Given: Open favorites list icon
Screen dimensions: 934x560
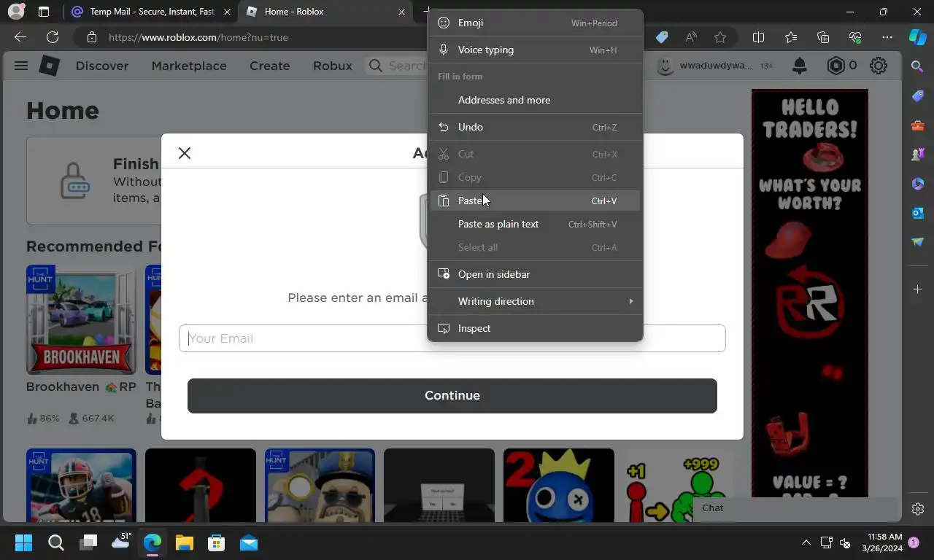Looking at the screenshot, I should tap(791, 37).
